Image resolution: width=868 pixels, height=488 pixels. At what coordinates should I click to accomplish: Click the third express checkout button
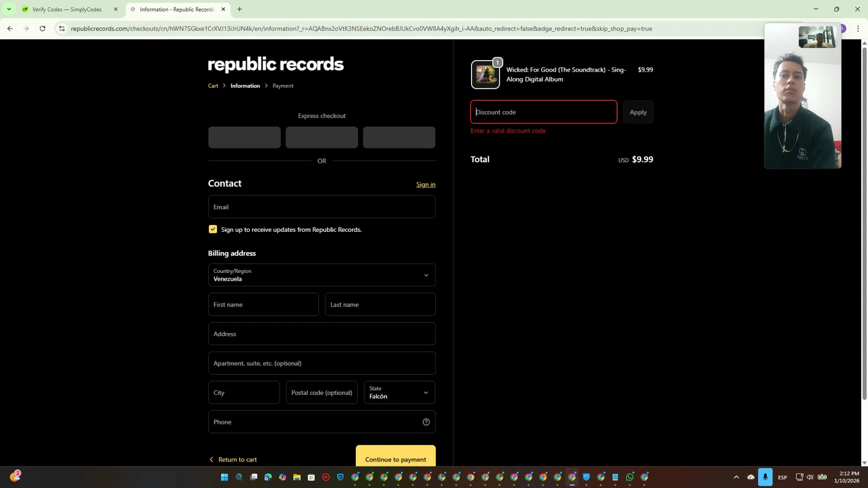pos(399,138)
